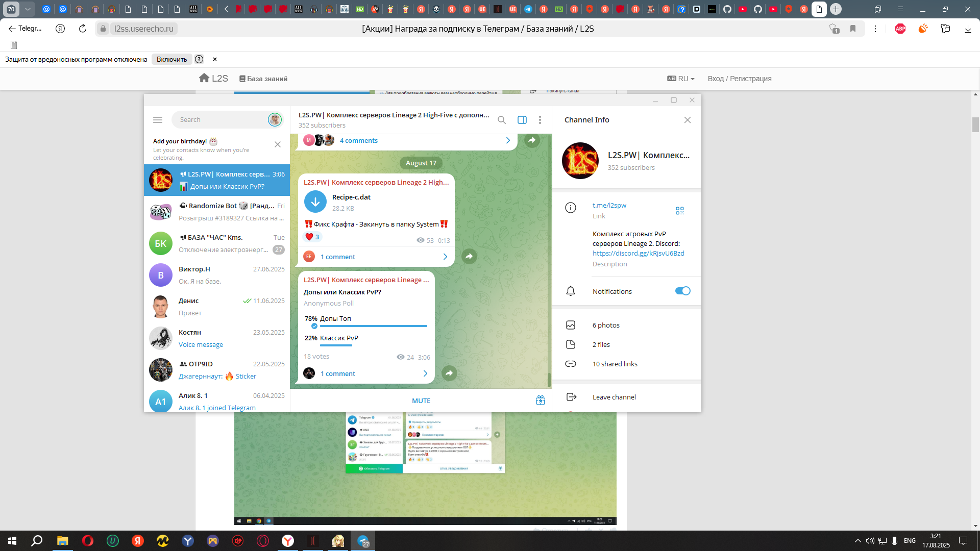
Task: Open the L2S home icon on the page
Action: [204, 78]
